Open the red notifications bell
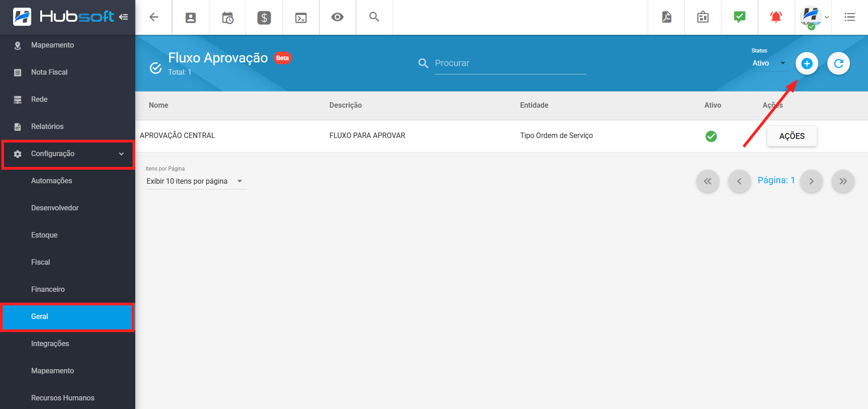The image size is (868, 409). 776,17
